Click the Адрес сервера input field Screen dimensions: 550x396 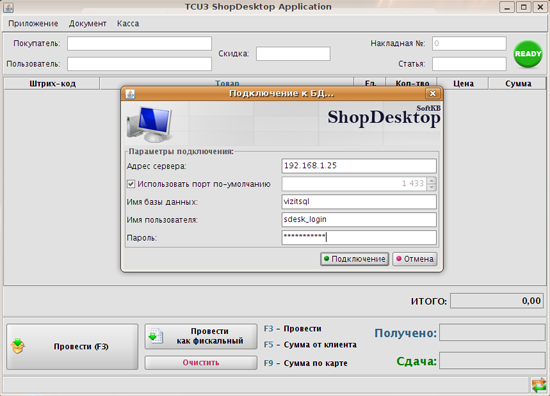coord(359,166)
